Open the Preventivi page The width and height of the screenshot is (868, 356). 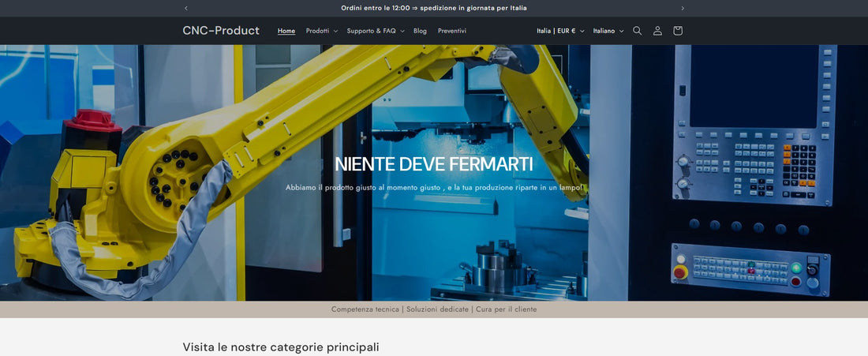[x=452, y=31]
